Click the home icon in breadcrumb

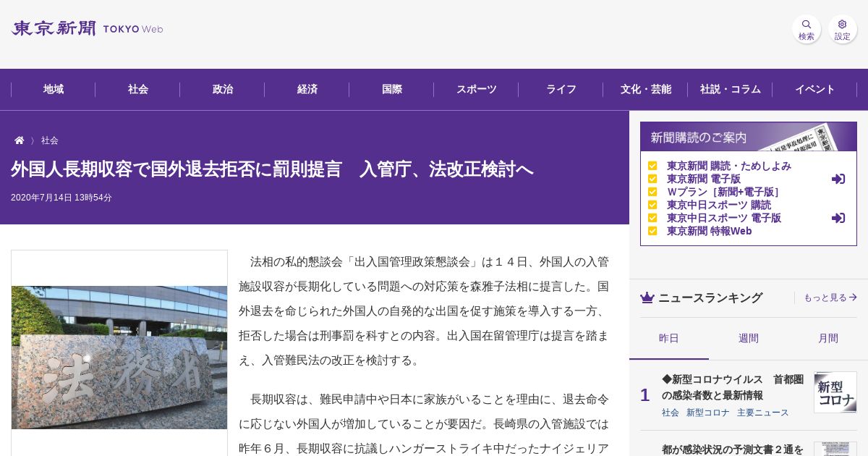[x=20, y=140]
